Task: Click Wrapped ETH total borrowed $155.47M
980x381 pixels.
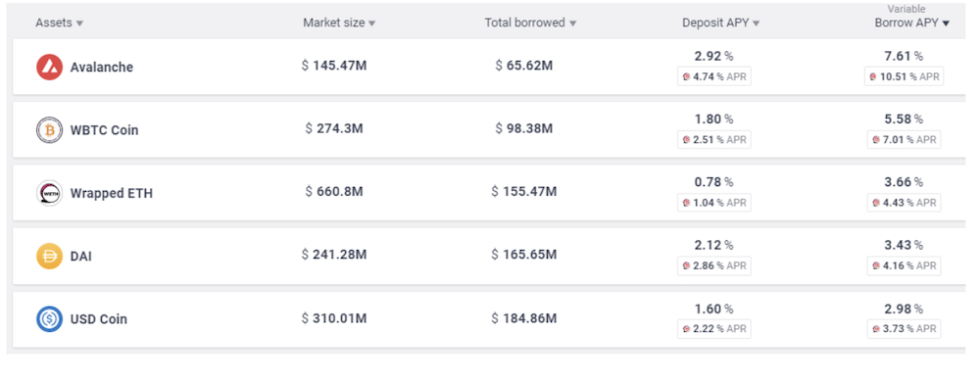Action: [523, 192]
